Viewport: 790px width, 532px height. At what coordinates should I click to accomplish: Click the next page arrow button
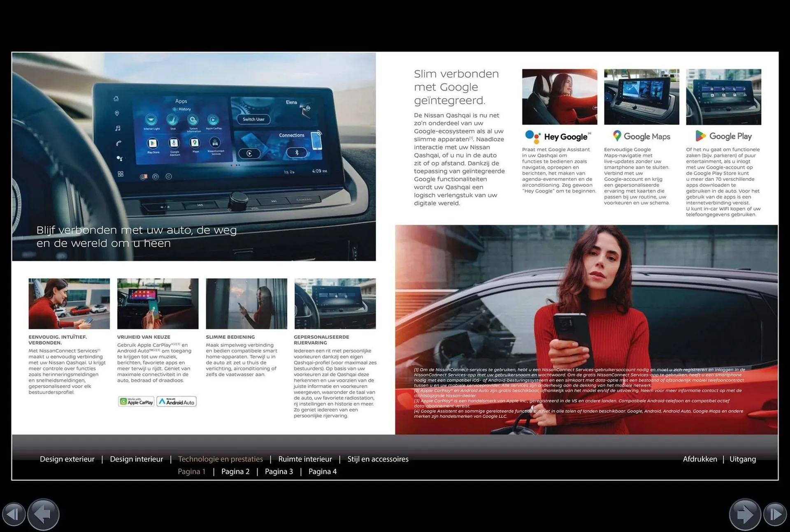[x=744, y=514]
